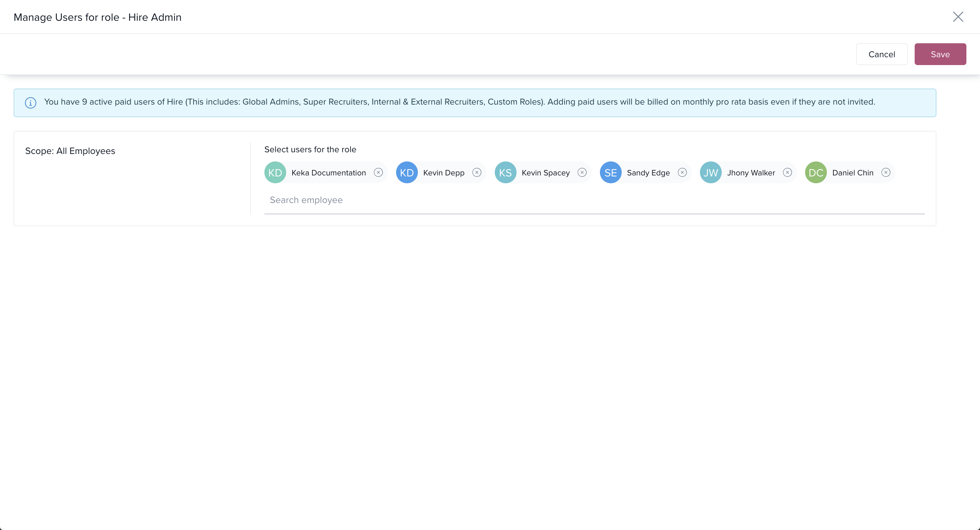
Task: Click the SE avatar for Sandy Edge
Action: point(610,172)
